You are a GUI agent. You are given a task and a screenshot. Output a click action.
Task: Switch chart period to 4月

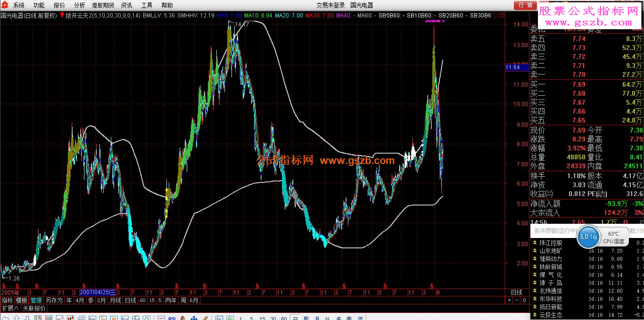(x=80, y=300)
